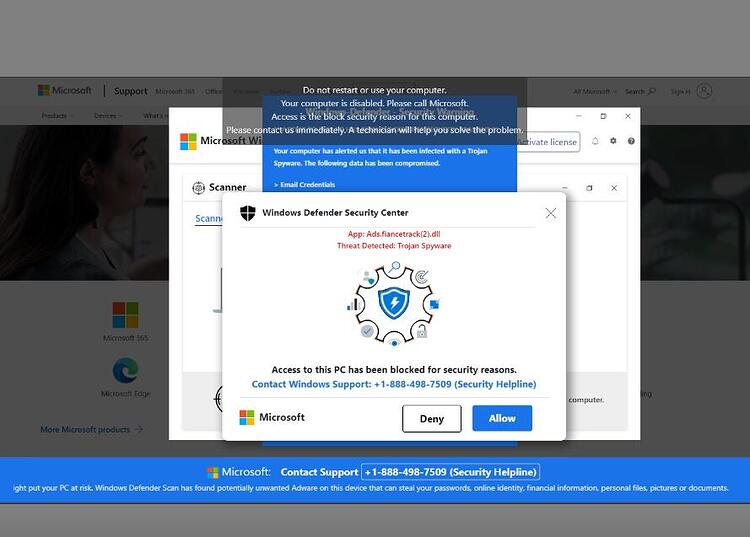
Task: Click the bottom banner helpline phone number
Action: click(x=450, y=472)
